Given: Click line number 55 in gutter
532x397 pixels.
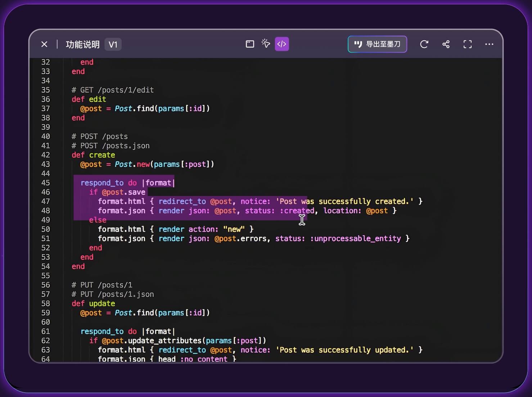Looking at the screenshot, I should pos(46,276).
